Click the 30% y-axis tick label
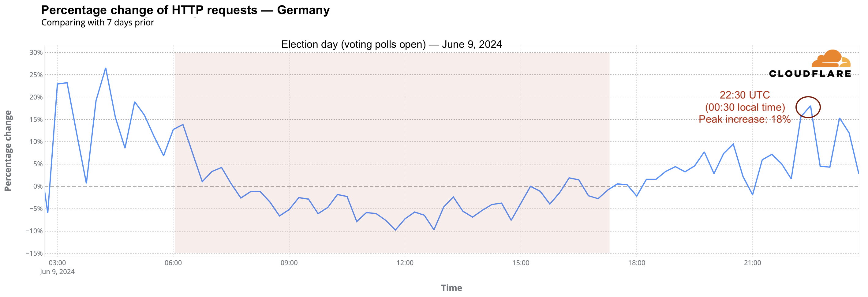 coord(36,53)
